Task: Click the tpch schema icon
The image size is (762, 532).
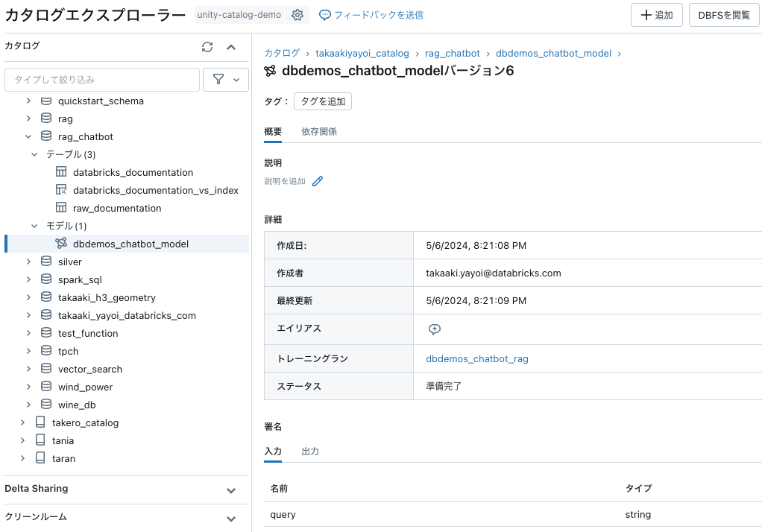Action: click(46, 351)
